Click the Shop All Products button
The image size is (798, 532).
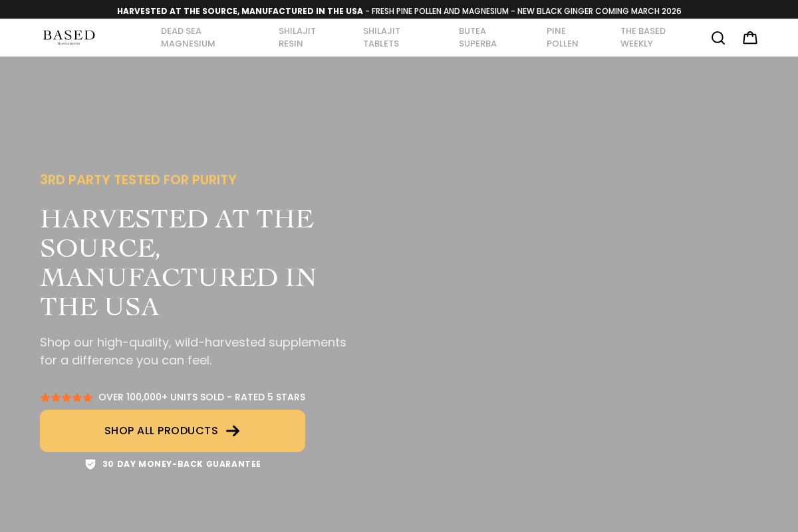172,430
